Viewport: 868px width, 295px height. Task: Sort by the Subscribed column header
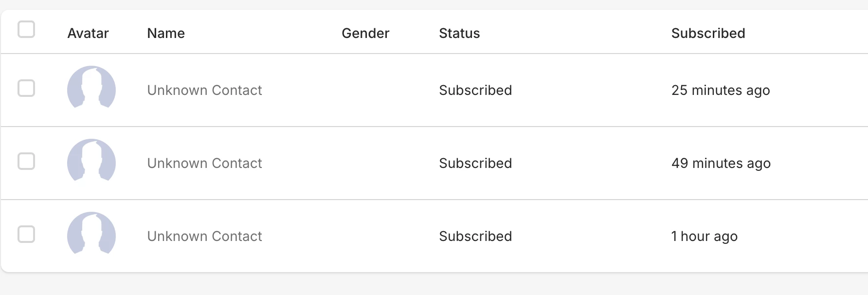708,33
